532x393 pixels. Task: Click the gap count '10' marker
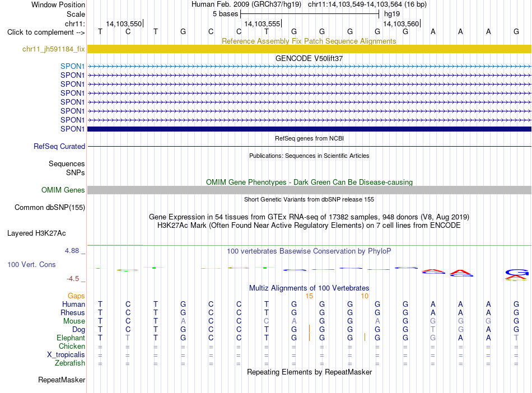click(x=365, y=296)
